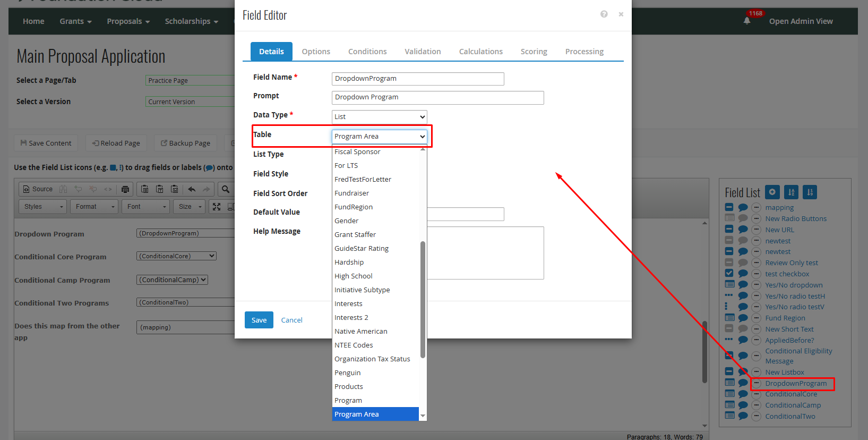Undo the last editor action
The image size is (868, 440).
(192, 189)
